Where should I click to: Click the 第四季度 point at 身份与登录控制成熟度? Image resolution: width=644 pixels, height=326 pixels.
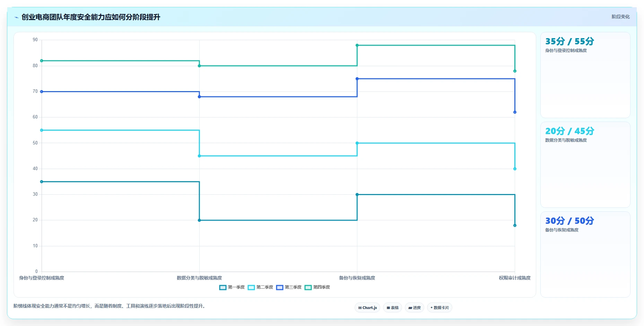coord(42,61)
